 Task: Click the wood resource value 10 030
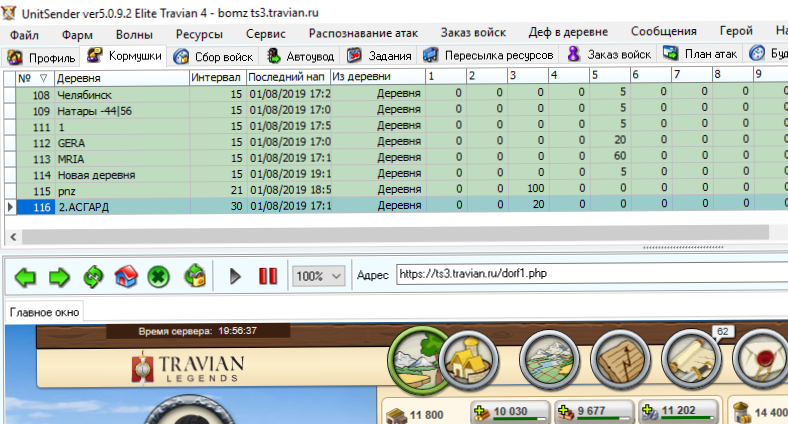pyautogui.click(x=511, y=411)
